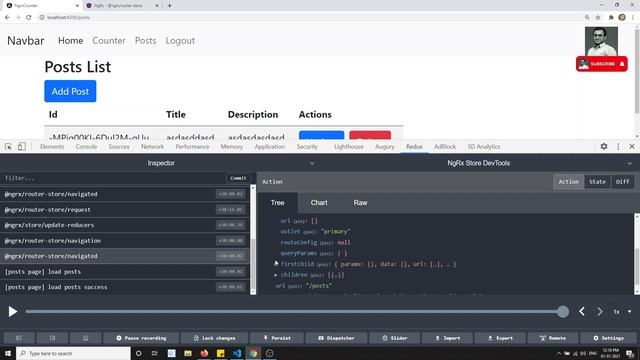This screenshot has width=640, height=360.
Task: Open the 1x playback speed dropdown
Action: click(x=622, y=312)
